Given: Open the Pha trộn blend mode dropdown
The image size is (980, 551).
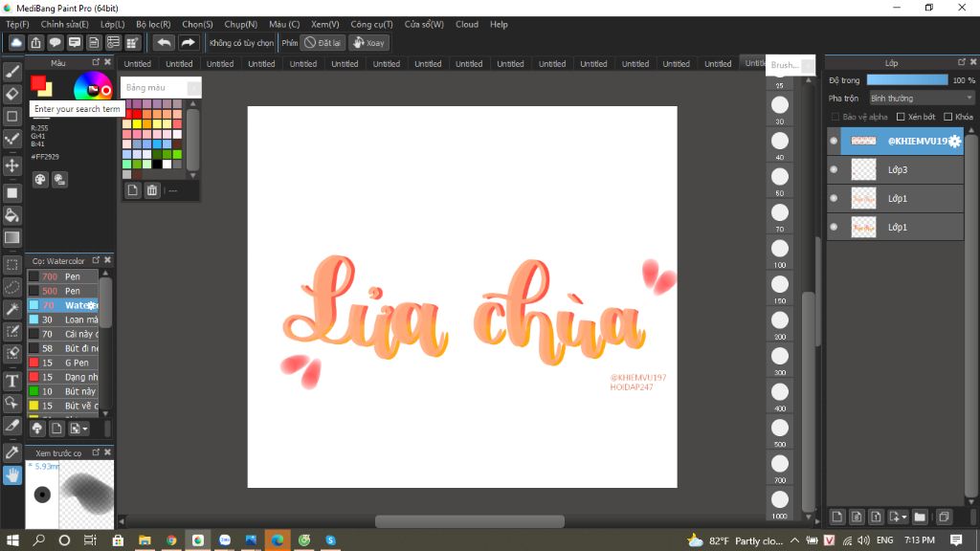Looking at the screenshot, I should (922, 99).
